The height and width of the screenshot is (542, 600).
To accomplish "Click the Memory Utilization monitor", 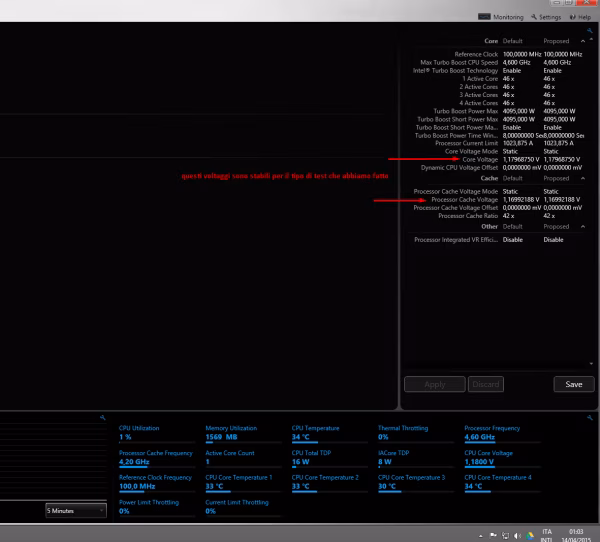I will (243, 433).
